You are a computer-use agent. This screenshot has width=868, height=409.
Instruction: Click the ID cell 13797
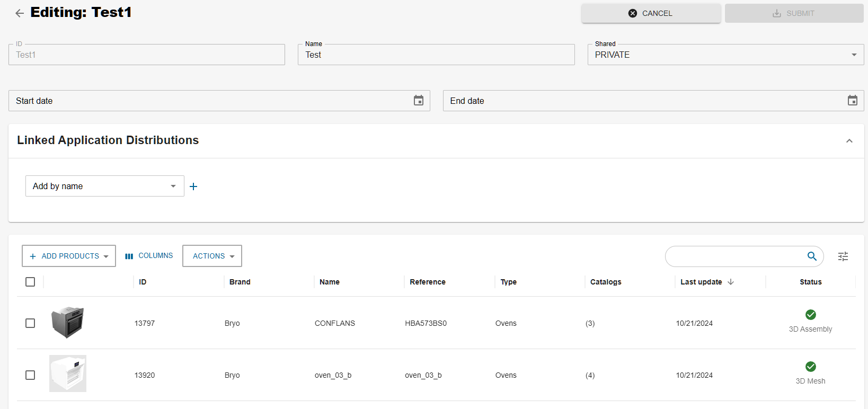click(145, 323)
